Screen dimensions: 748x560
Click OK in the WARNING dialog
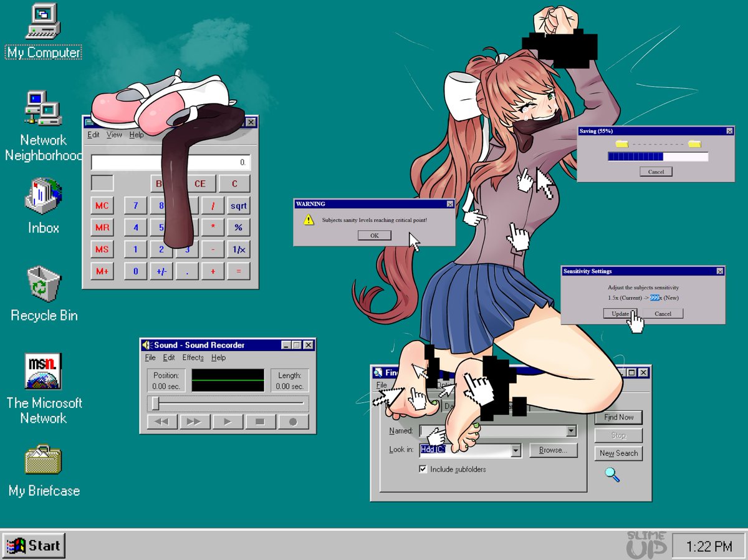[x=374, y=236]
